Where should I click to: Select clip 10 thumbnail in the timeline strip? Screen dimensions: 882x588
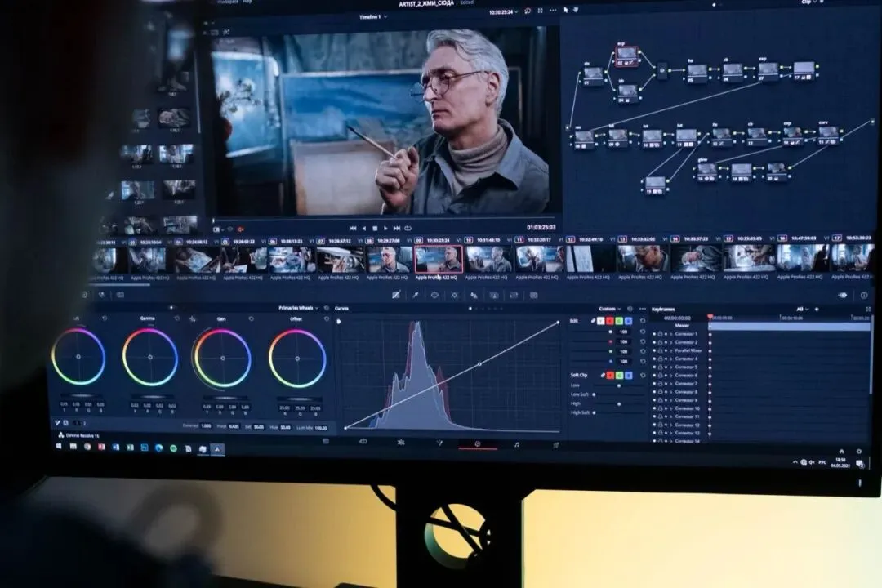(x=488, y=260)
